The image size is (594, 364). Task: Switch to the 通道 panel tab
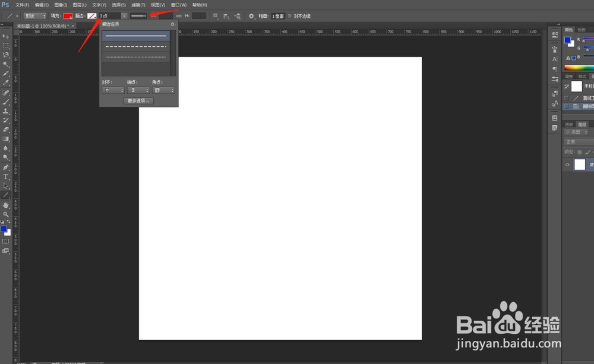569,125
